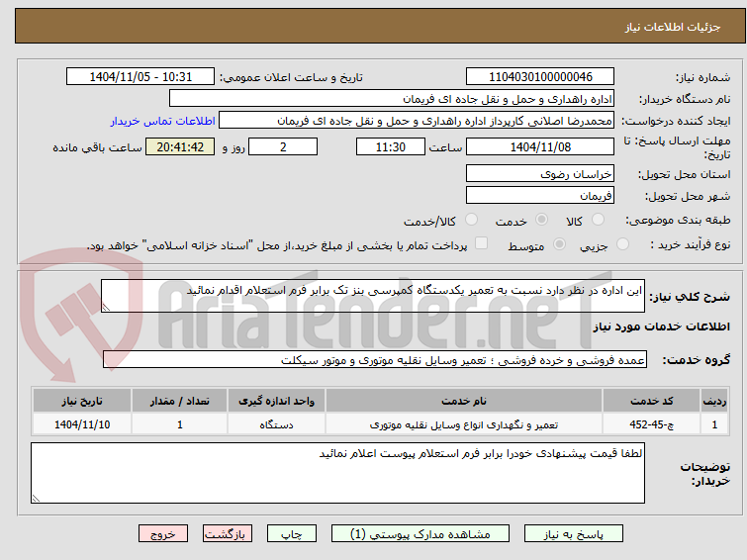Click the چاپ print button
Screen dimensions: 747x560
click(x=291, y=534)
